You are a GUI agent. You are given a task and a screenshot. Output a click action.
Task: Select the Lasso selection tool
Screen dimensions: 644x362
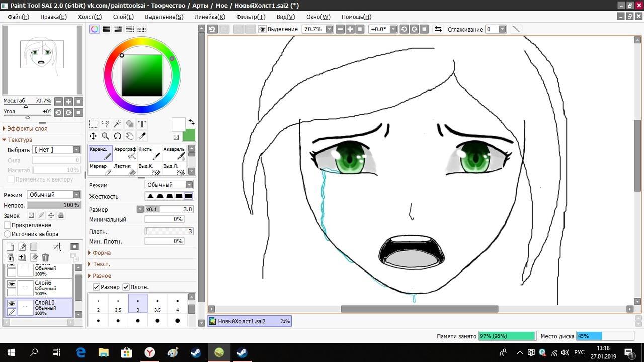105,124
